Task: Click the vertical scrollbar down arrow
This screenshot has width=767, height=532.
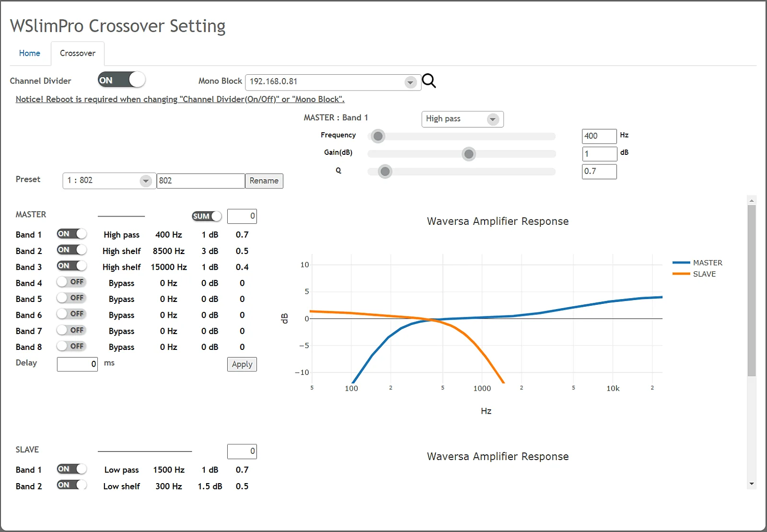Action: (x=752, y=484)
